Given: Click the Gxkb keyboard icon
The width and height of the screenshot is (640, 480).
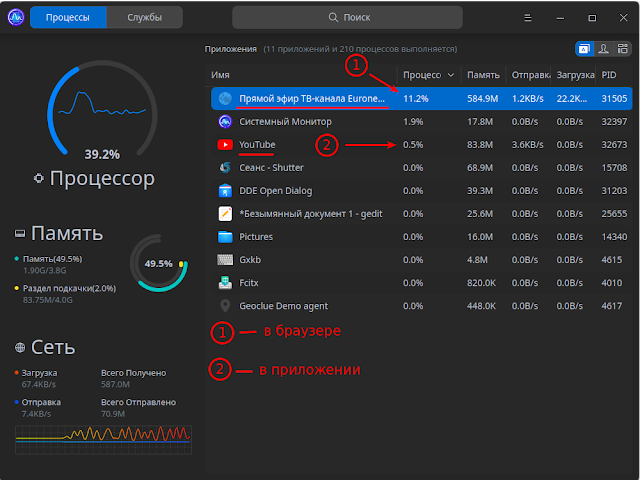Looking at the screenshot, I should pos(225,260).
